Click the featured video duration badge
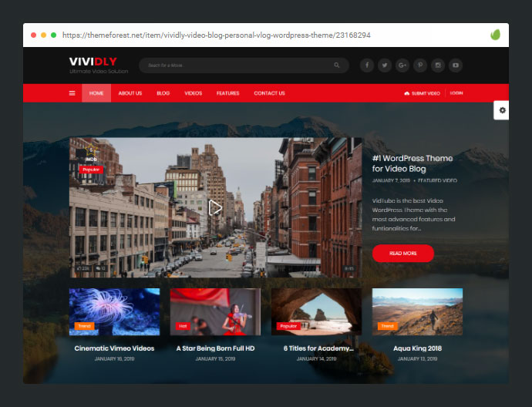 click(349, 268)
